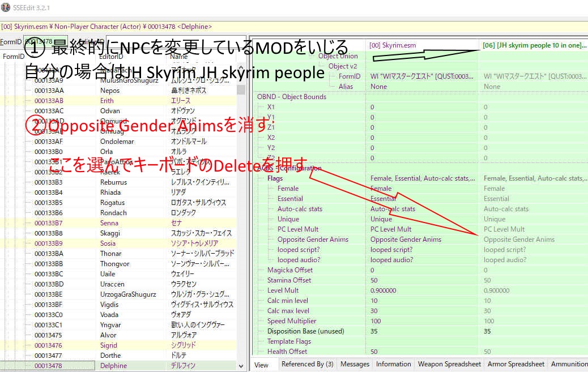Select record 000133BA Thonar

(x=118, y=254)
